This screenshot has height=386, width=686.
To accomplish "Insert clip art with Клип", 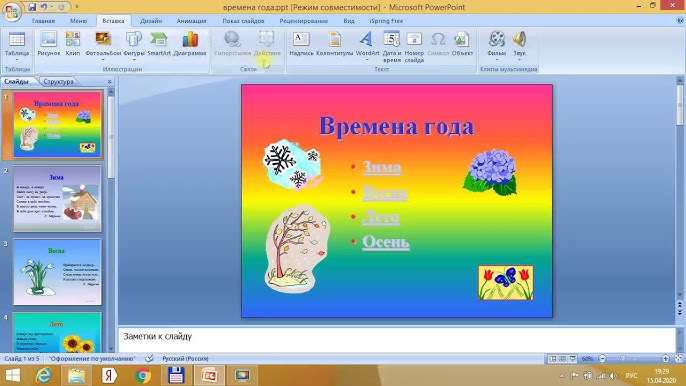I will coord(73,44).
